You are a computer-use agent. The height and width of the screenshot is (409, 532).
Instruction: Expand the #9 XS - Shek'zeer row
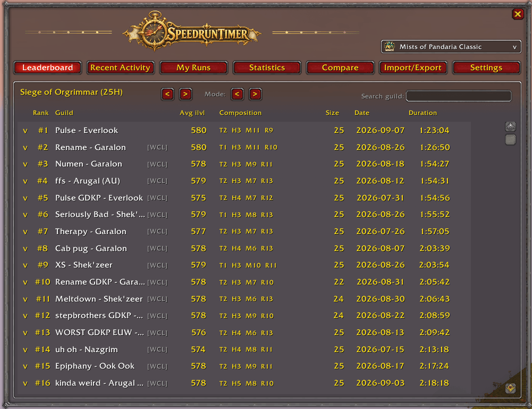pyautogui.click(x=25, y=265)
